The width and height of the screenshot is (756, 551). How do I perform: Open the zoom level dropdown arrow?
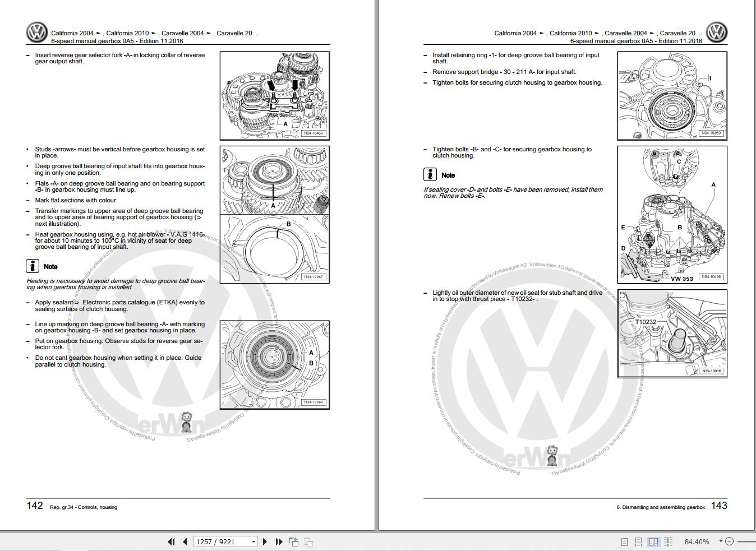point(721,541)
